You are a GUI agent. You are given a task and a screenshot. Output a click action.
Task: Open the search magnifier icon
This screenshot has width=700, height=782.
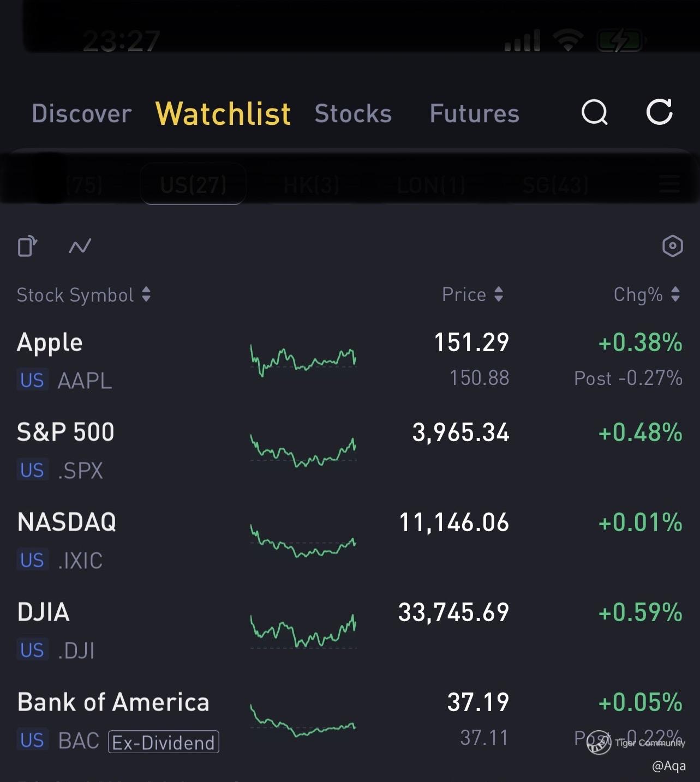point(594,112)
